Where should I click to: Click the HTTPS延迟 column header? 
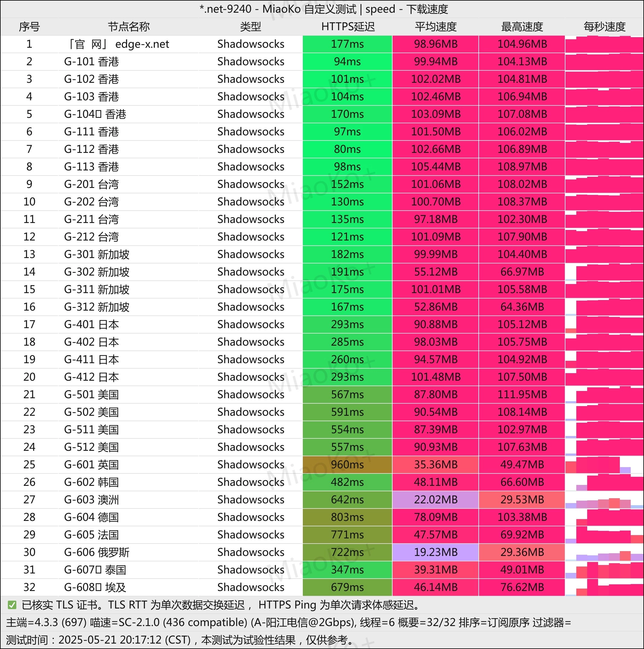click(348, 27)
